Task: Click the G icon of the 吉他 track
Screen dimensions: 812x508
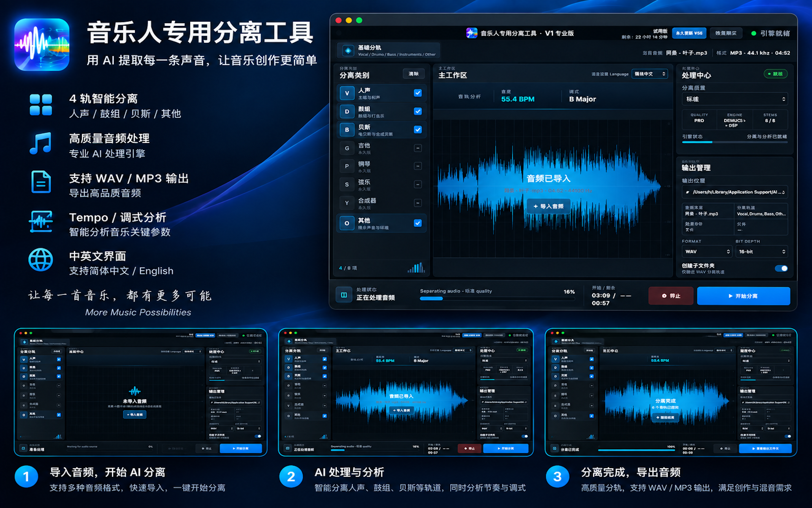Action: (x=347, y=148)
